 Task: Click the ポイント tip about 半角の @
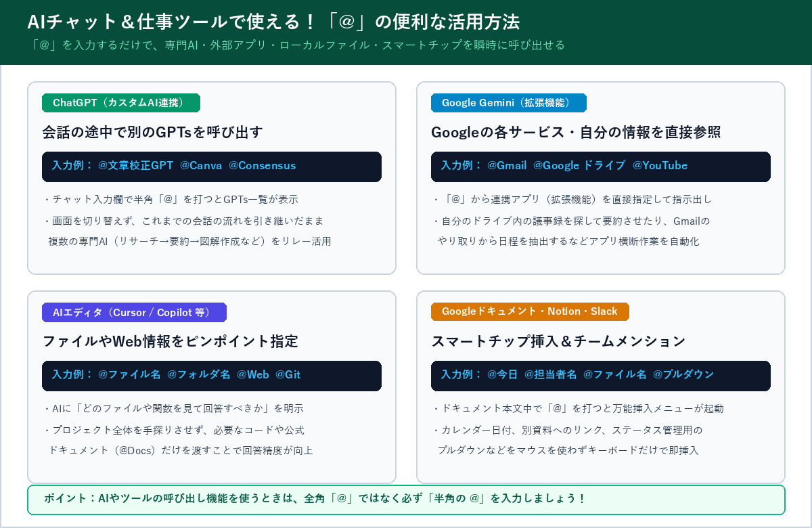coord(406,500)
